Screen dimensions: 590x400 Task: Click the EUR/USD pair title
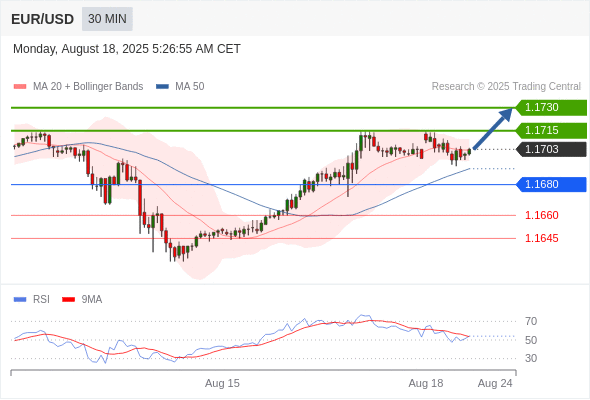(x=43, y=19)
